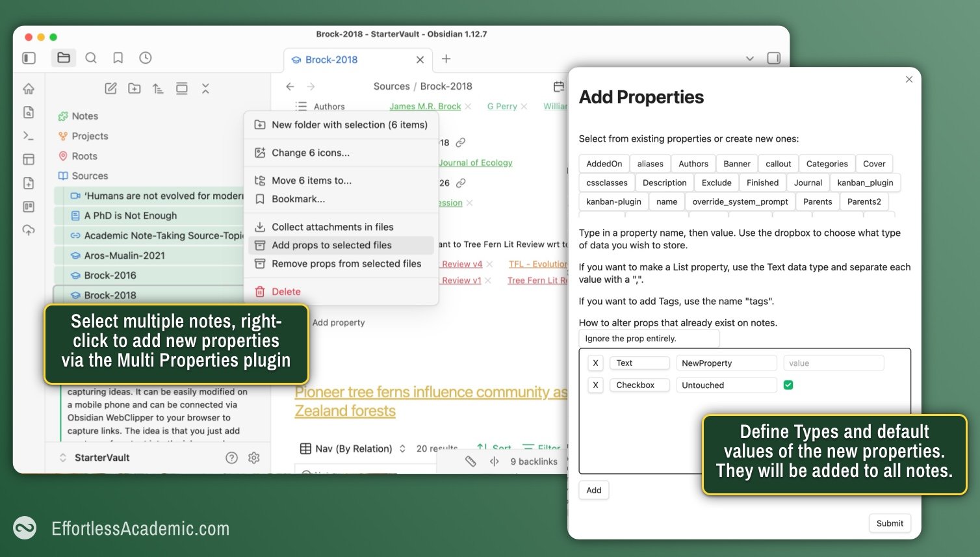This screenshot has width=980, height=557.
Task: Create a new note with the pencil icon
Action: pyautogui.click(x=111, y=88)
